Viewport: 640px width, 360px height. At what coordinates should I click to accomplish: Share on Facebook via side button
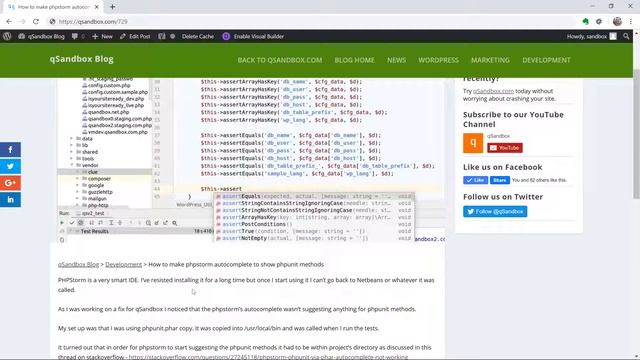(10, 150)
